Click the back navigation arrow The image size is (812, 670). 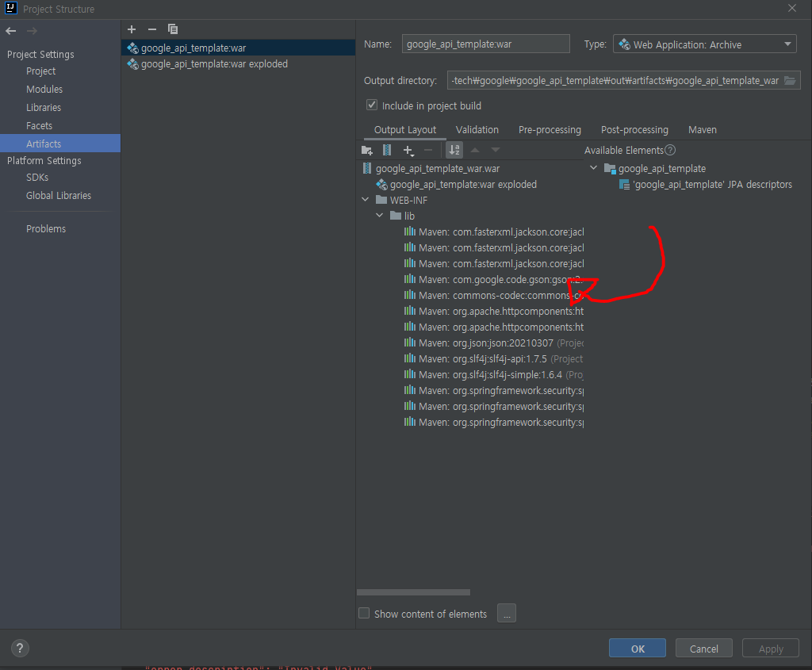coord(11,31)
